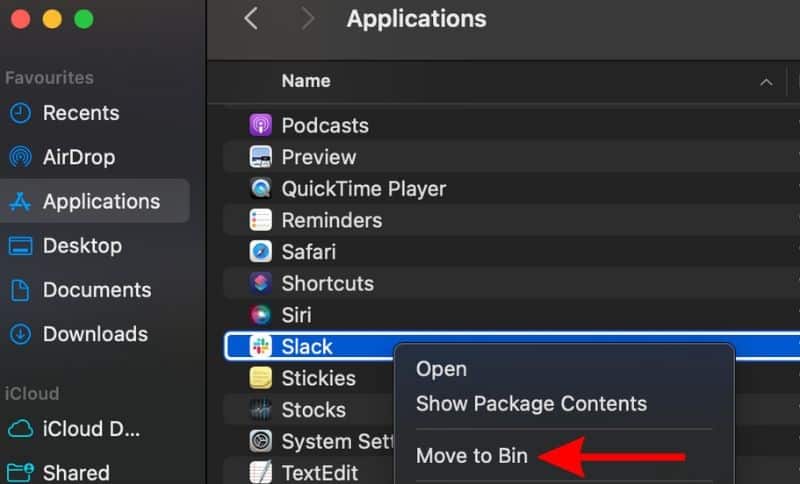Toggle sort order arrow in Name column

tap(766, 82)
